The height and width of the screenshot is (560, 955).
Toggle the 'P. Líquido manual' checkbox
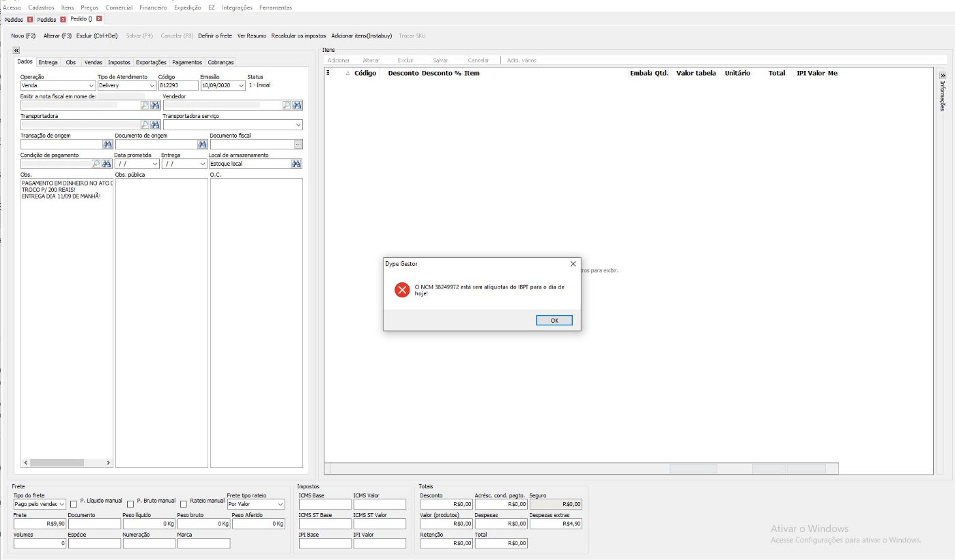pyautogui.click(x=74, y=504)
